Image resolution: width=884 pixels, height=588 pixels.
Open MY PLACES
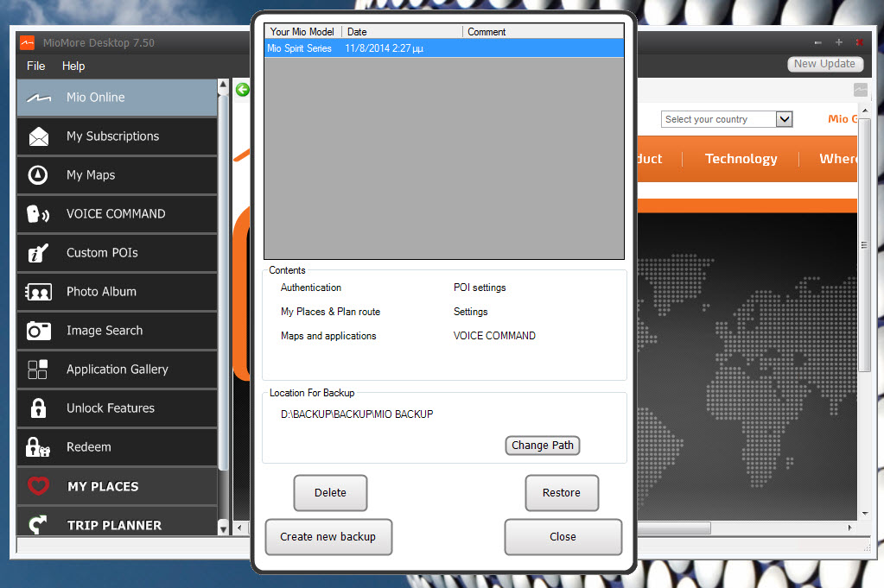(117, 486)
